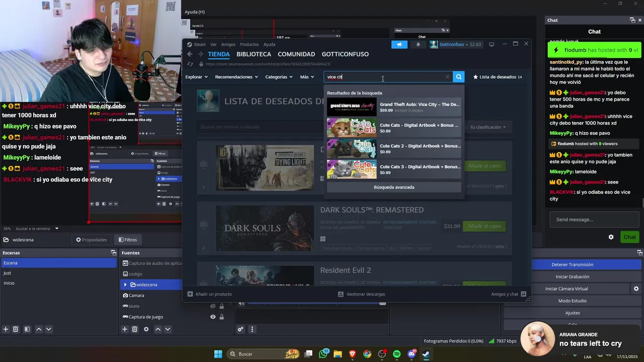644x362 pixels.
Task: Click Iniciar Grabación button
Action: point(572,277)
